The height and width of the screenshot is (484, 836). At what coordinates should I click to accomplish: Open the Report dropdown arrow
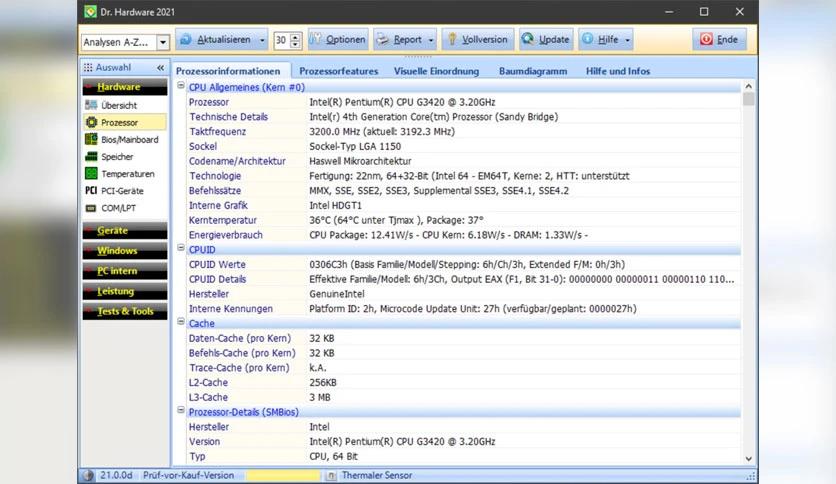(431, 40)
